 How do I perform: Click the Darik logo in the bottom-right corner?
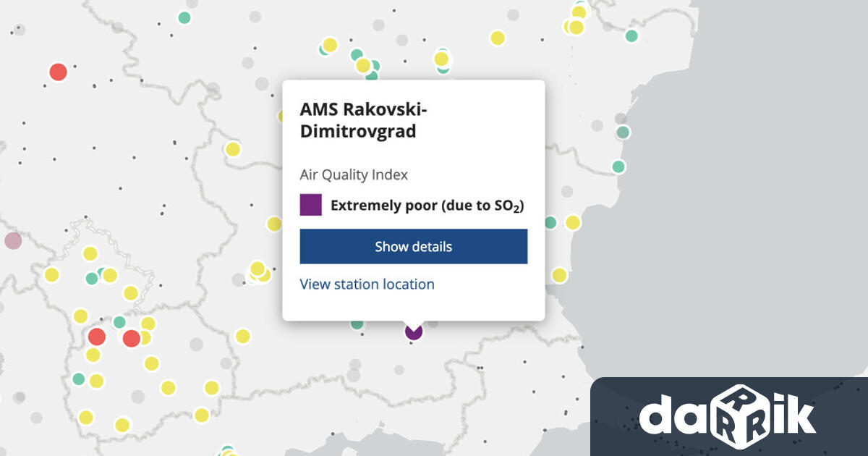click(x=728, y=416)
